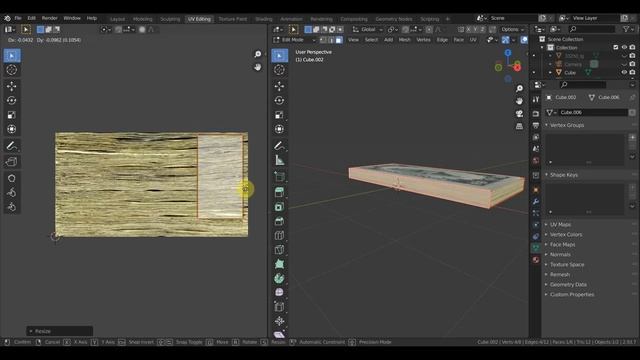Open the Mesh menu in viewport header

(404, 40)
